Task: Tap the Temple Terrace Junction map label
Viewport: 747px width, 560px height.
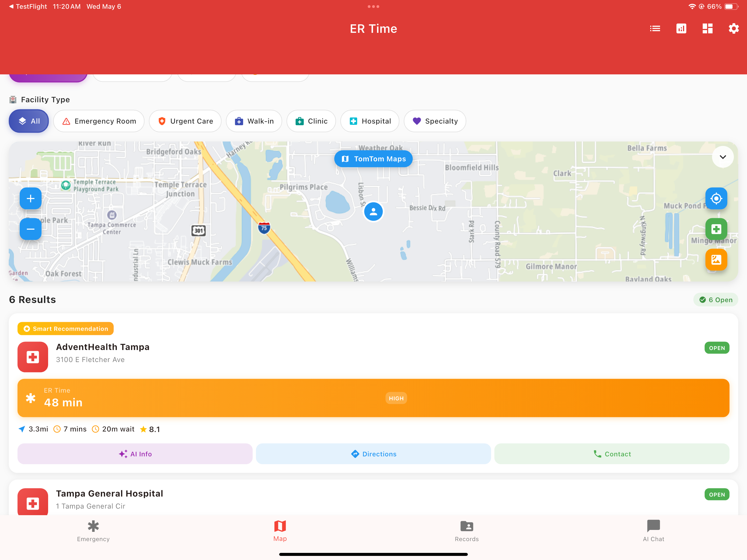Action: click(180, 189)
